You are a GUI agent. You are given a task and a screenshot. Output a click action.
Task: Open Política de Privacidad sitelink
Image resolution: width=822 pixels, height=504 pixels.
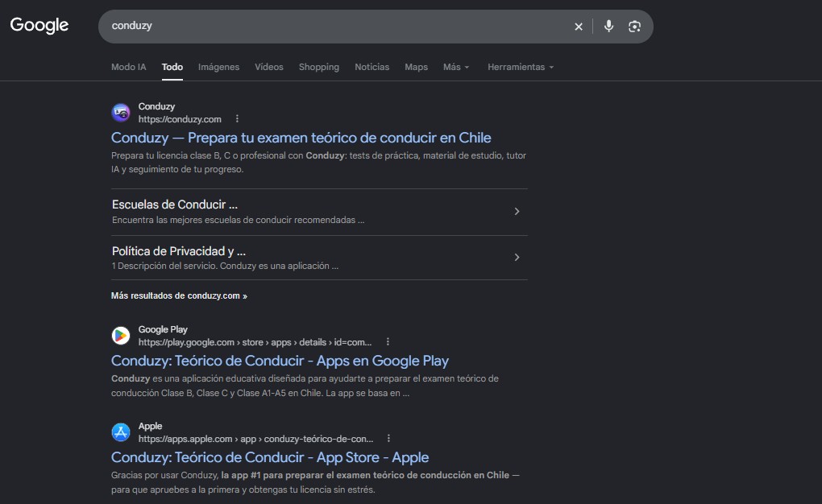coord(178,251)
